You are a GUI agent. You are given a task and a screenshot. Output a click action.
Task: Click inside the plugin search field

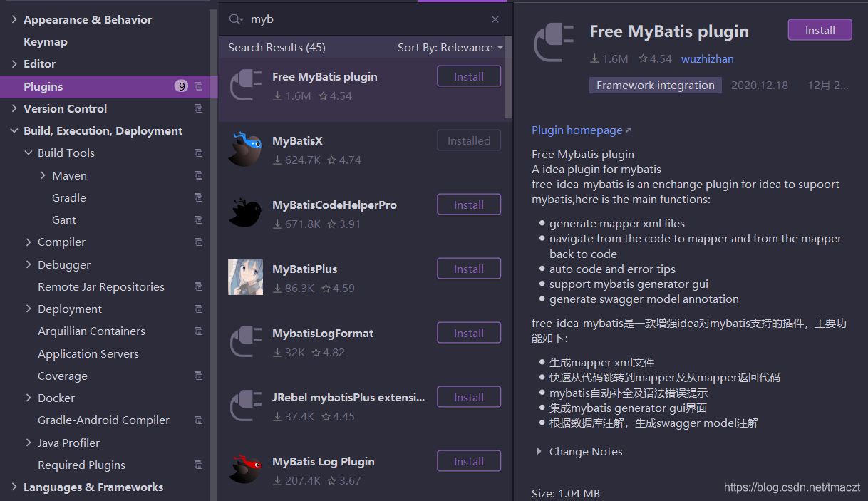367,19
